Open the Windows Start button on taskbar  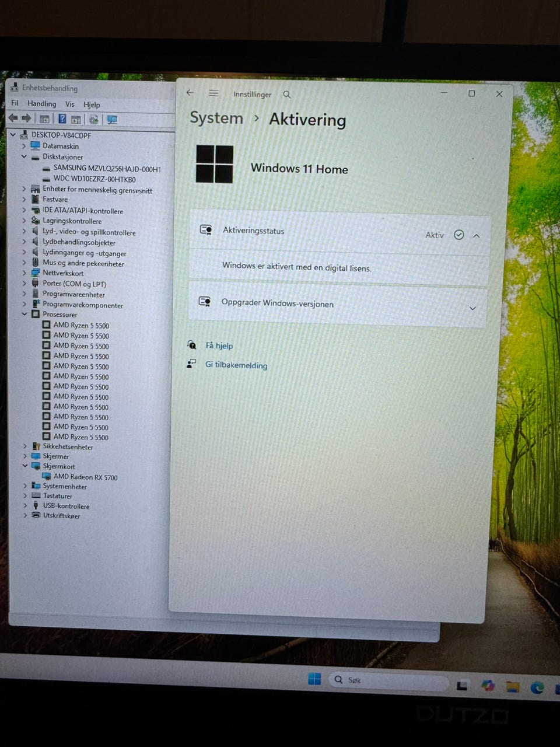coord(314,679)
